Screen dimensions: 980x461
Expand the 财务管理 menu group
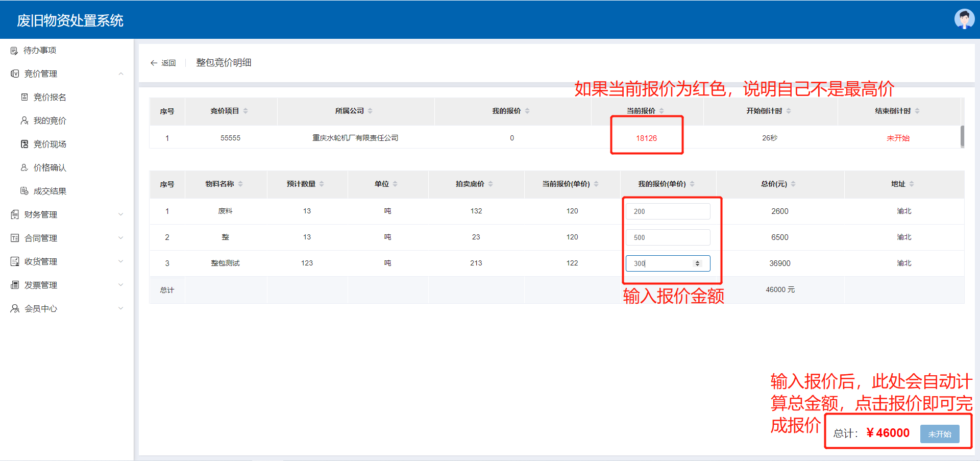(121, 214)
